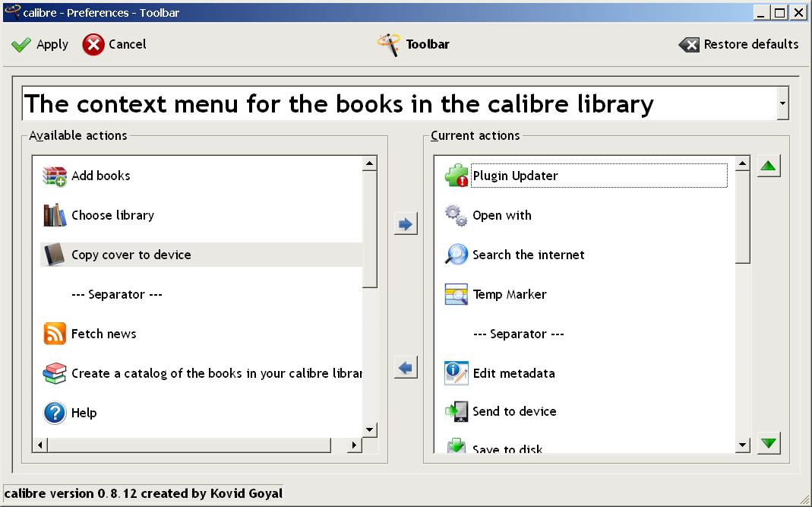The height and width of the screenshot is (507, 812).
Task: Click Current actions scroll down arrow
Action: point(743,445)
